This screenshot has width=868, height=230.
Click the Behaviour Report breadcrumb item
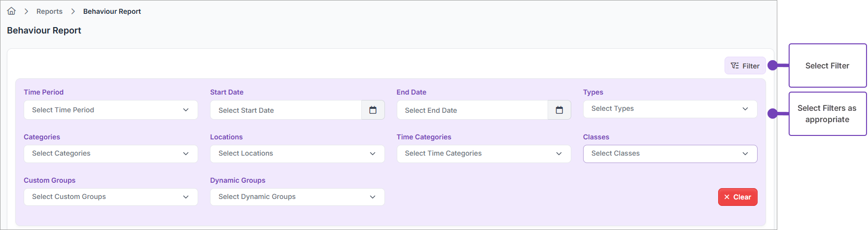point(112,11)
